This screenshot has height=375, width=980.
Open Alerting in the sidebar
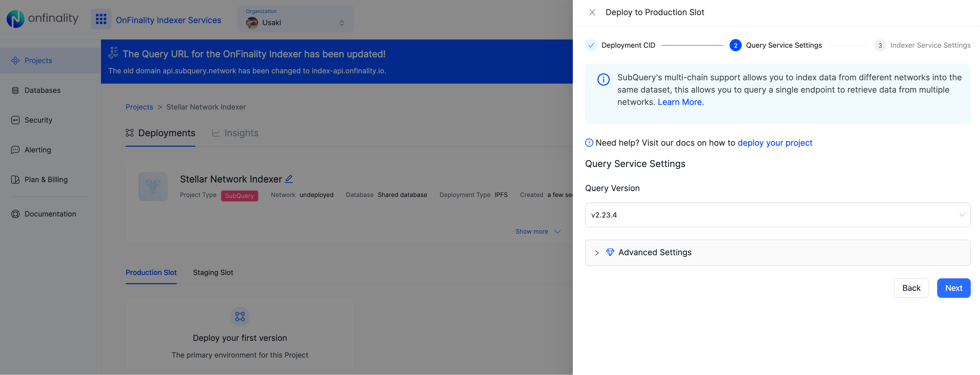37,150
